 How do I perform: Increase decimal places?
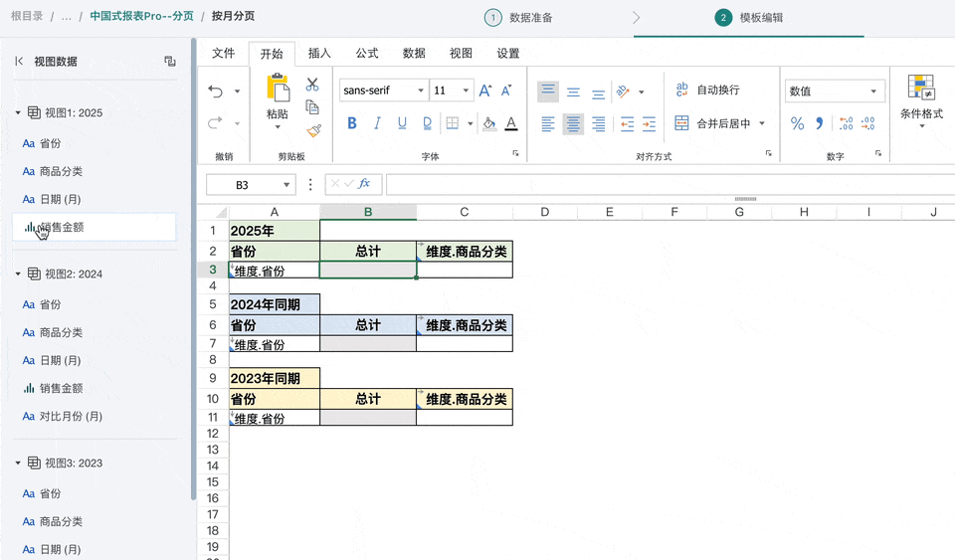846,123
